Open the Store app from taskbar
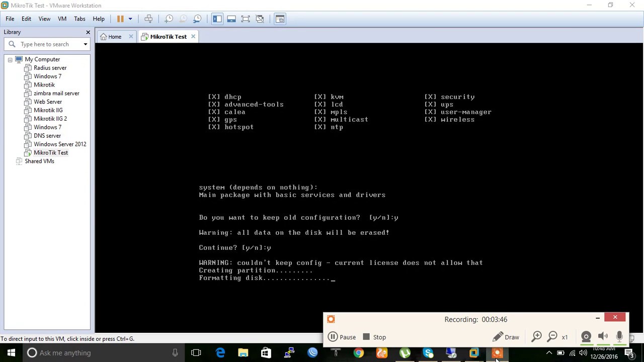Screen dimensions: 644x362 click(266, 353)
